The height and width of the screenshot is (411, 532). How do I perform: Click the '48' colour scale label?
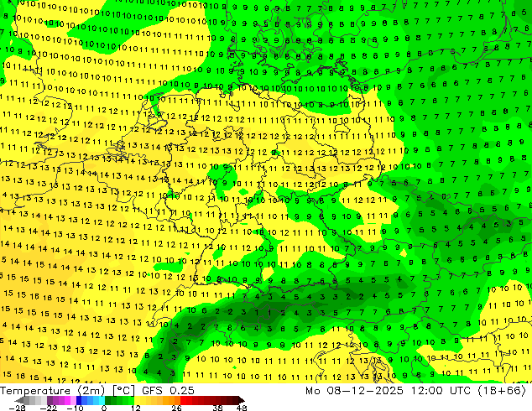tap(242, 408)
